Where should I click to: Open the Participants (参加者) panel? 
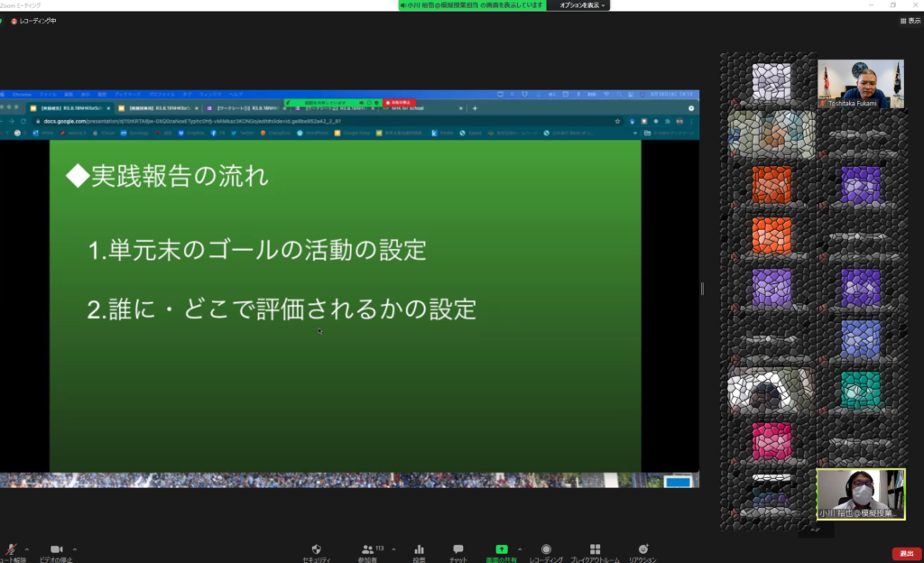367,549
